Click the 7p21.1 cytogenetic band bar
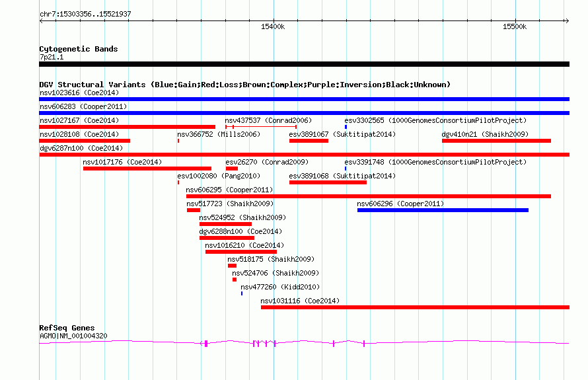Screen dimensions: 588x380 [x=304, y=64]
